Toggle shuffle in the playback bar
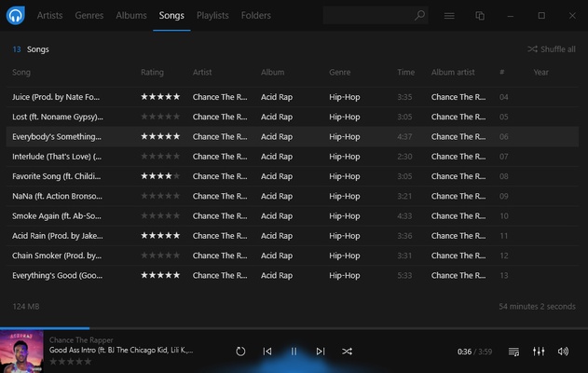Screen dimensions: 588x373 [347, 352]
